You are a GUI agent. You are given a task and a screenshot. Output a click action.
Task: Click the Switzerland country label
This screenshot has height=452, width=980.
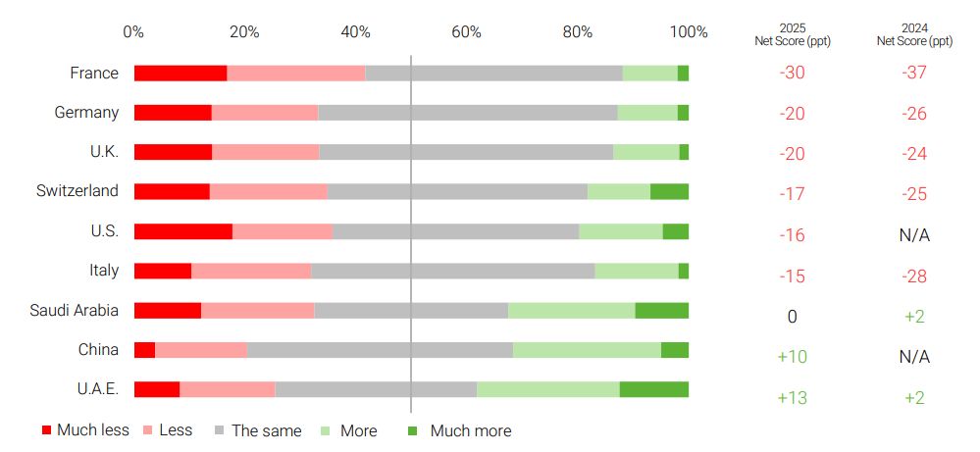(x=77, y=191)
